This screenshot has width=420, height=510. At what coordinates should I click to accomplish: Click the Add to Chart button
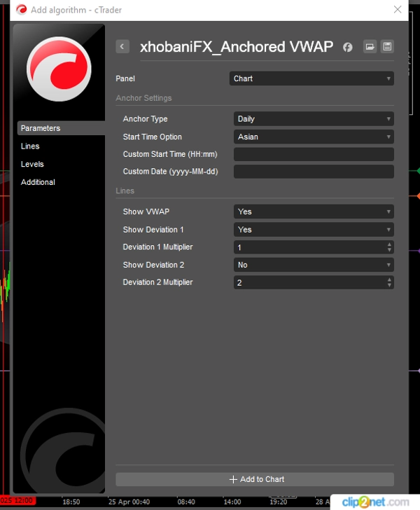(x=255, y=479)
